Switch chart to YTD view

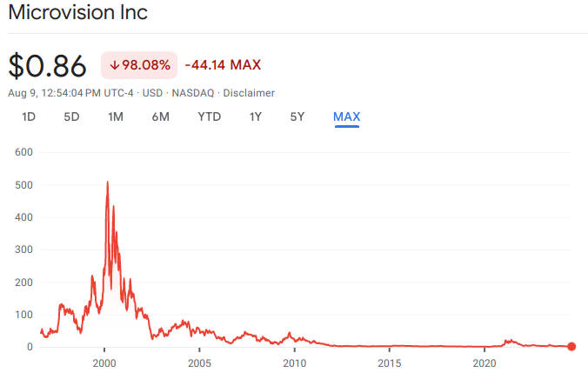(209, 116)
